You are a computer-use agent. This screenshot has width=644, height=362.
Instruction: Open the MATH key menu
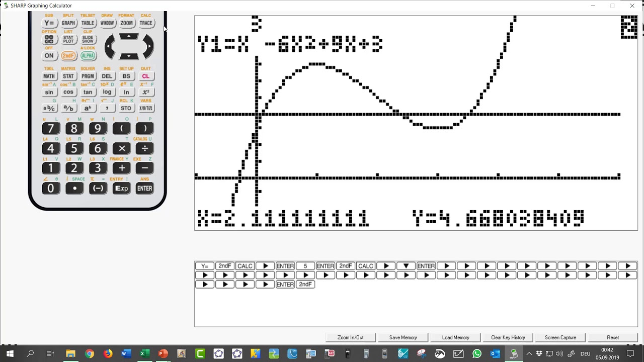[x=49, y=76]
